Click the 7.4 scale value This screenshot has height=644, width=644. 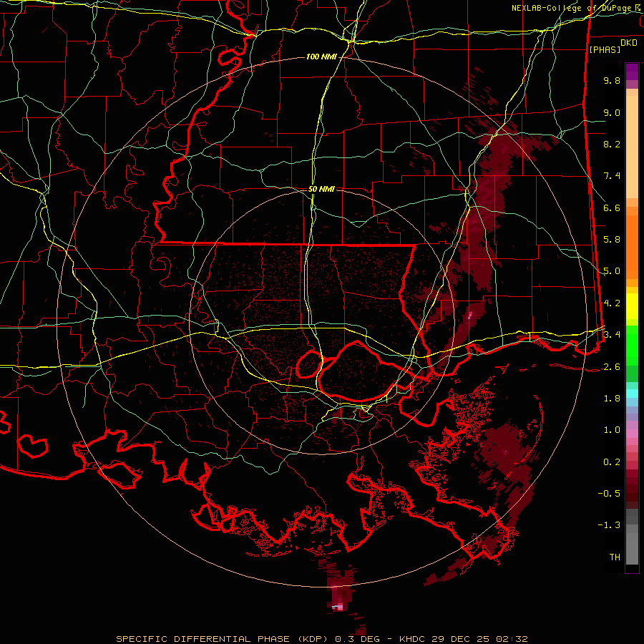pos(612,176)
